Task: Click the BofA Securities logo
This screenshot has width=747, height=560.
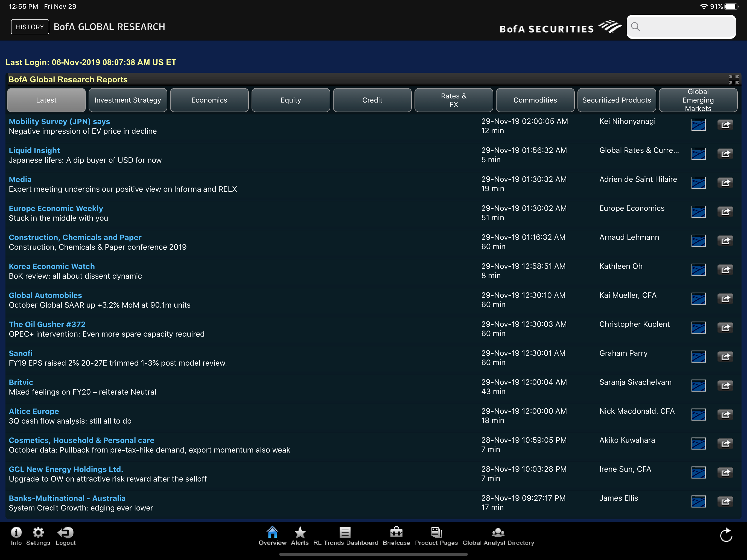Action: click(561, 27)
